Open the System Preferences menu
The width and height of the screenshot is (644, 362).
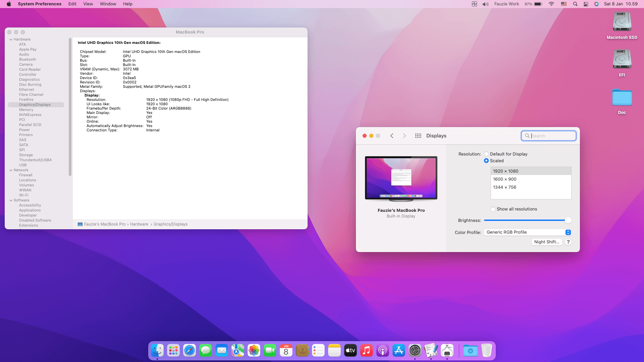pyautogui.click(x=40, y=4)
